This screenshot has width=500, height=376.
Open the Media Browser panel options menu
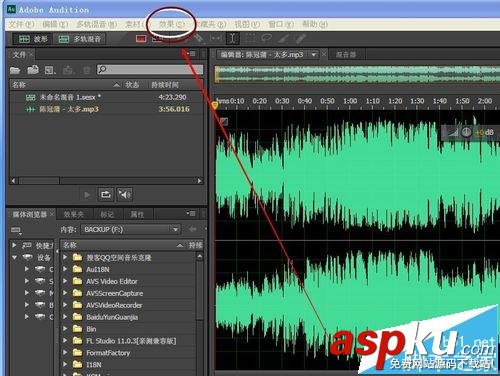192,213
